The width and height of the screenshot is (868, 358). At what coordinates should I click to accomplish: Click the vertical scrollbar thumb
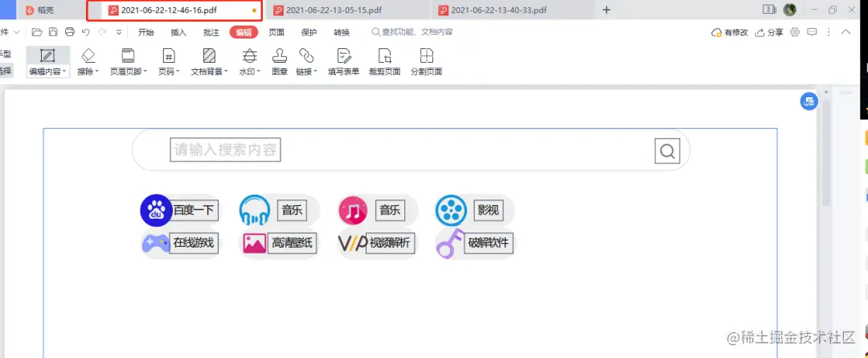[x=826, y=154]
